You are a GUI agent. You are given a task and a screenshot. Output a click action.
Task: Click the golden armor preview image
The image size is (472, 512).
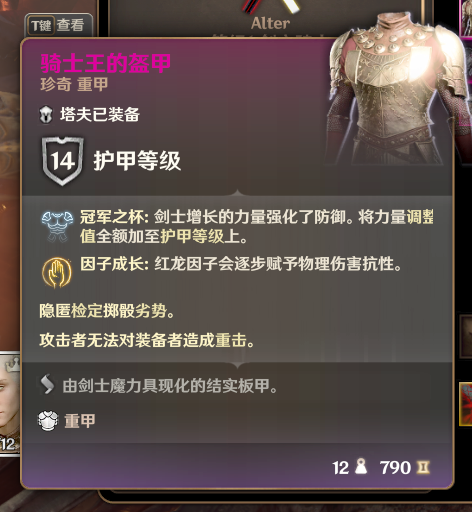coord(397,88)
